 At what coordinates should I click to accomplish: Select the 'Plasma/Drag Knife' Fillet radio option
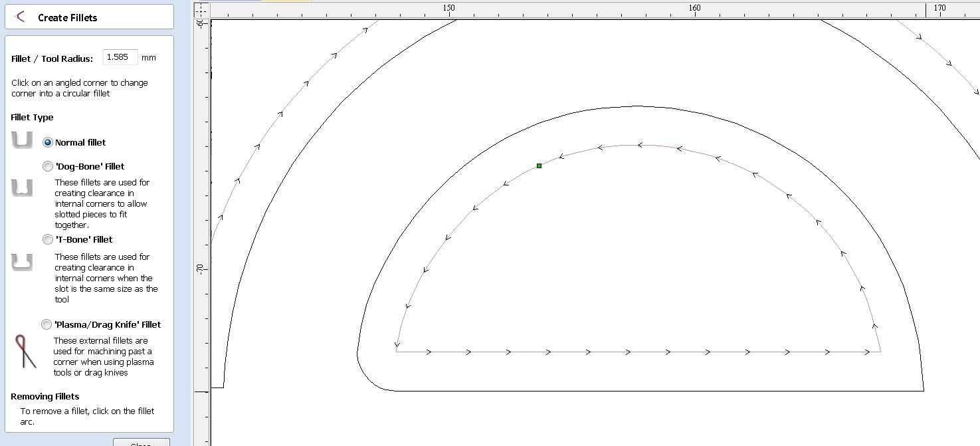coord(47,324)
